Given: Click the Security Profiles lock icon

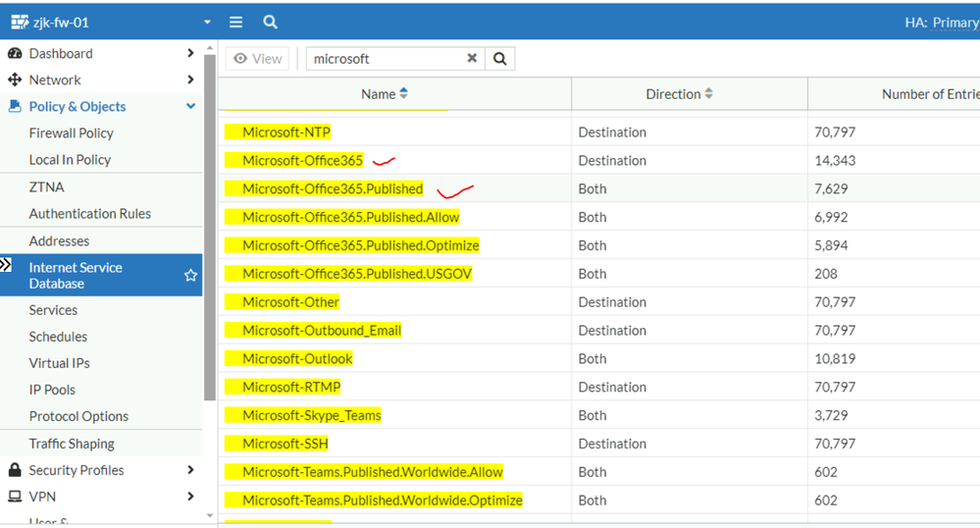Looking at the screenshot, I should point(15,470).
